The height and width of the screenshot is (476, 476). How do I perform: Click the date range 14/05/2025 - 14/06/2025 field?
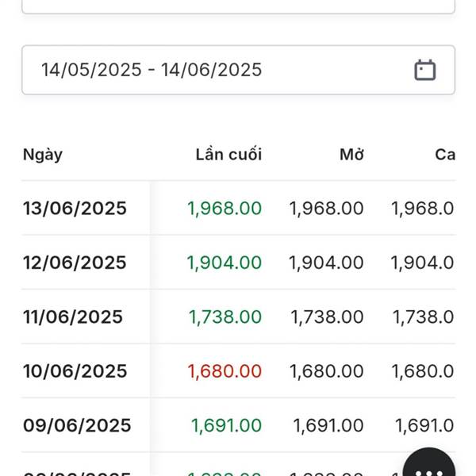238,70
